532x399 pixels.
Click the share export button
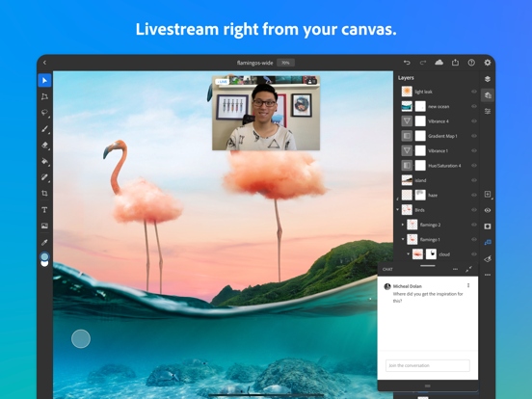point(455,63)
